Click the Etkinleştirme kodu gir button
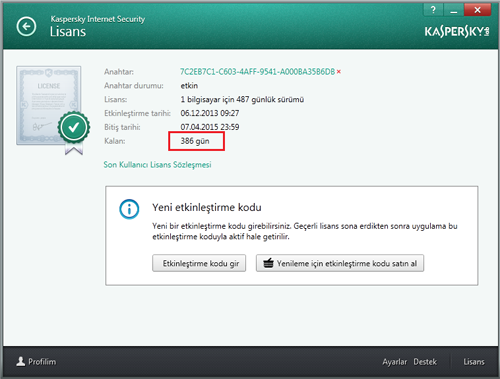Image resolution: width=500 pixels, height=379 pixels. click(199, 263)
